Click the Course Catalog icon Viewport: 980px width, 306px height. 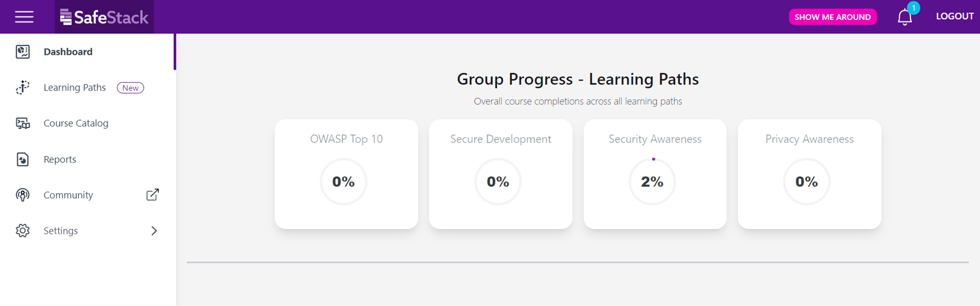[23, 123]
